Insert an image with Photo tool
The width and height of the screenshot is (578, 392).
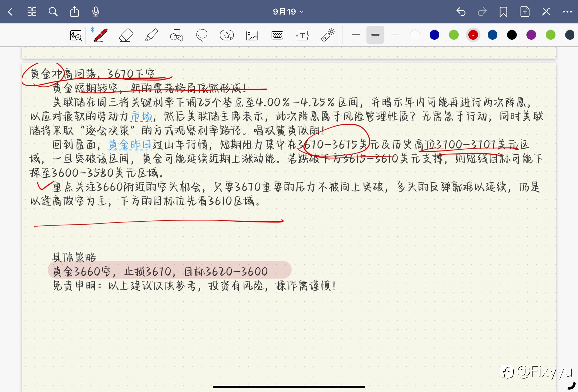click(x=252, y=35)
